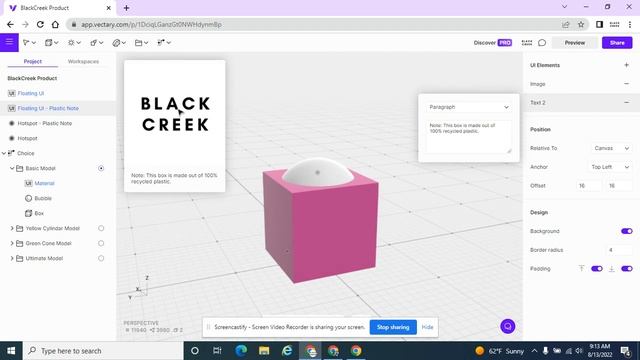Add a new UI element with plus
This screenshot has height=360, width=640.
coord(627,65)
